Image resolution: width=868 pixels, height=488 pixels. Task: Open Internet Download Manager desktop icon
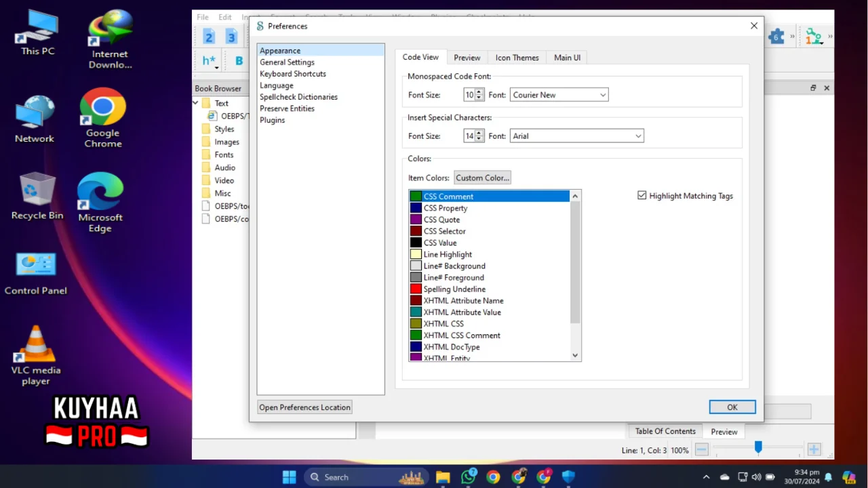coord(110,39)
